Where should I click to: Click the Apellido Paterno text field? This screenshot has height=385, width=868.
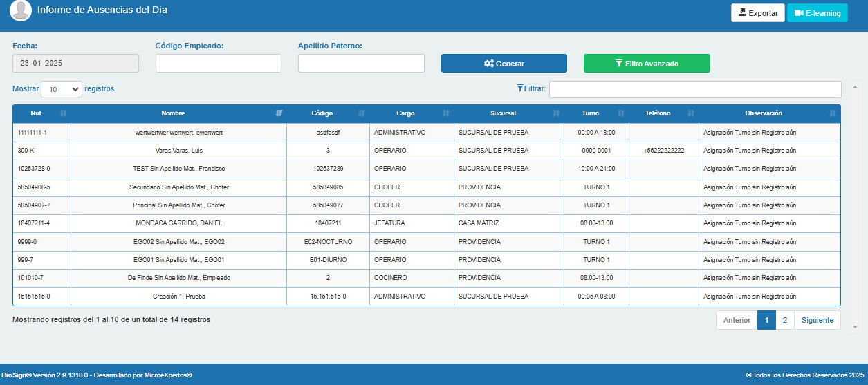[361, 63]
